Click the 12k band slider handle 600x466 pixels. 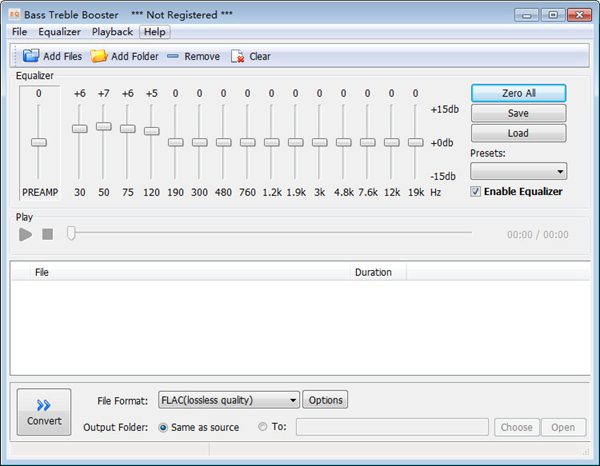pyautogui.click(x=391, y=142)
